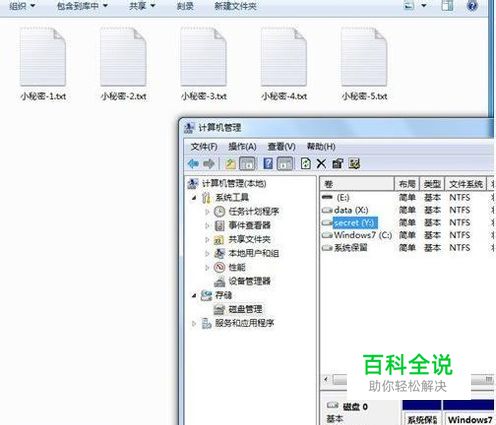Viewport: 496px width, 425px height.
Task: Click the Delete X toolbar icon
Action: click(321, 164)
